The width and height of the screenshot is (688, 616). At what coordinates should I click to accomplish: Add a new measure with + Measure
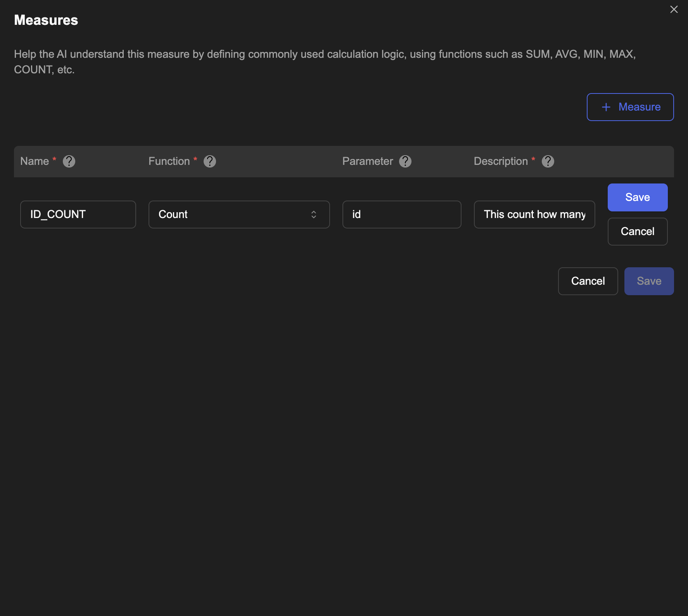point(630,107)
